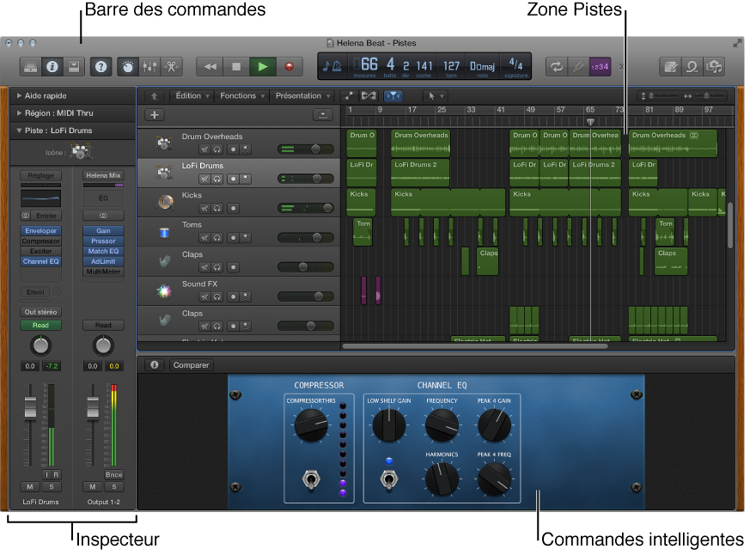Solo the LoFi Drums track with headphones icon
This screenshot has width=756, height=555.
tap(216, 179)
